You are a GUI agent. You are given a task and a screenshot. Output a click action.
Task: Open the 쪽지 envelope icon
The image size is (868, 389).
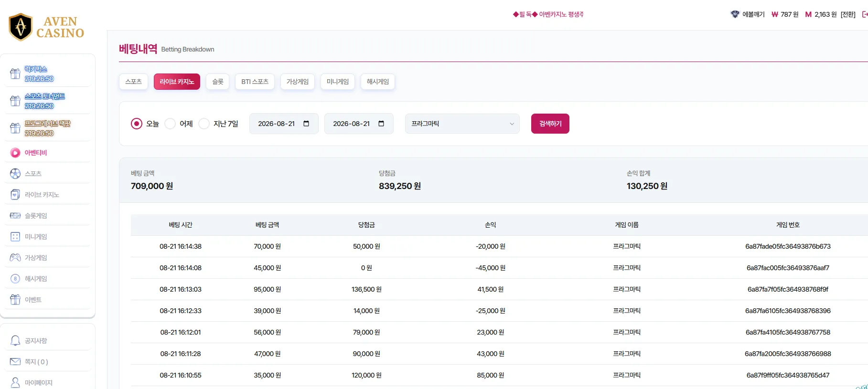[15, 361]
